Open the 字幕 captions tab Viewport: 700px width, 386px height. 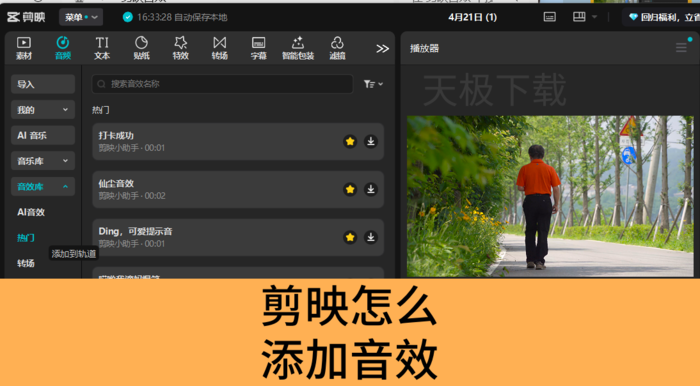(x=258, y=48)
